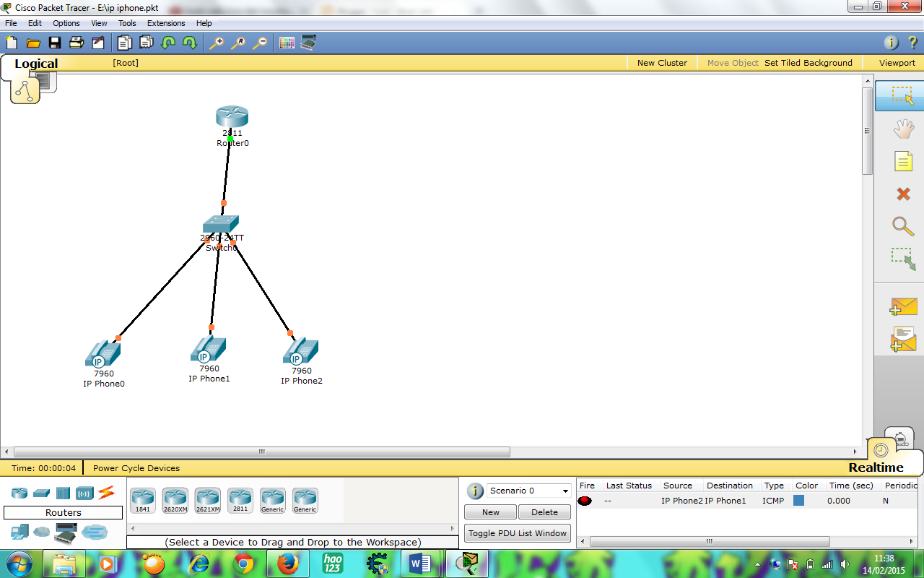924x578 pixels.
Task: Choose the End Devices category icon
Action: 19,532
